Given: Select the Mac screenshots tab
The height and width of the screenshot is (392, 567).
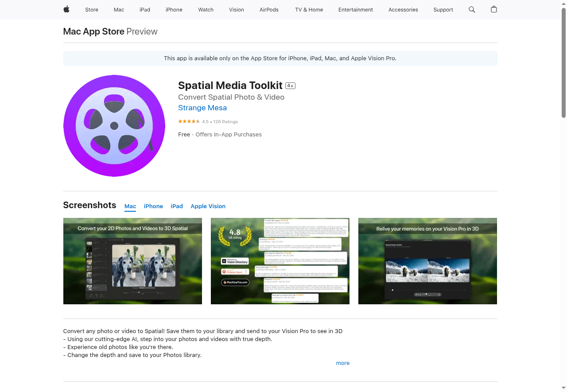Looking at the screenshot, I should click(130, 206).
